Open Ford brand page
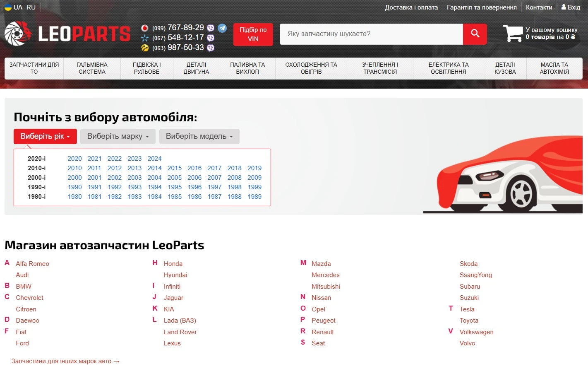Image resolution: width=588 pixels, height=369 pixels. click(x=22, y=343)
